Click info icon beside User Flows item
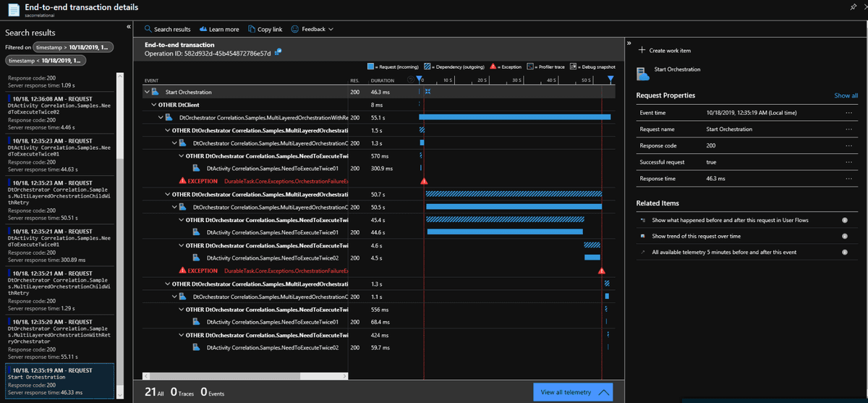The width and height of the screenshot is (868, 403). coord(845,220)
